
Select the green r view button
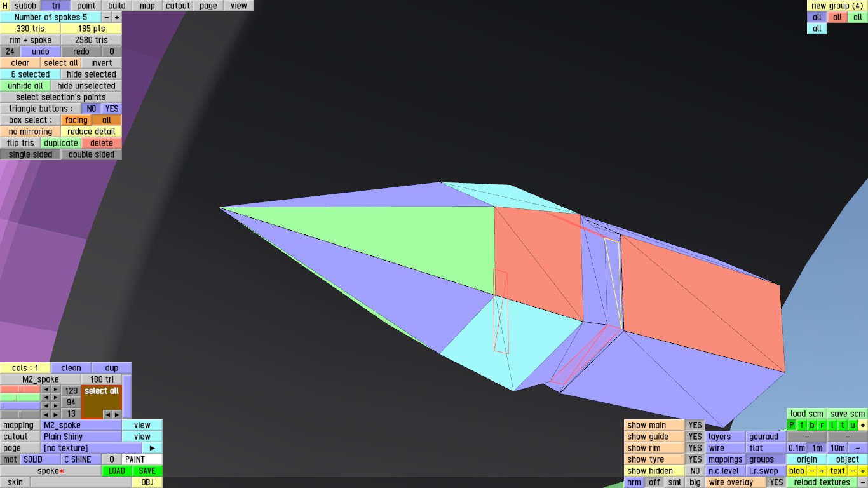(x=822, y=425)
